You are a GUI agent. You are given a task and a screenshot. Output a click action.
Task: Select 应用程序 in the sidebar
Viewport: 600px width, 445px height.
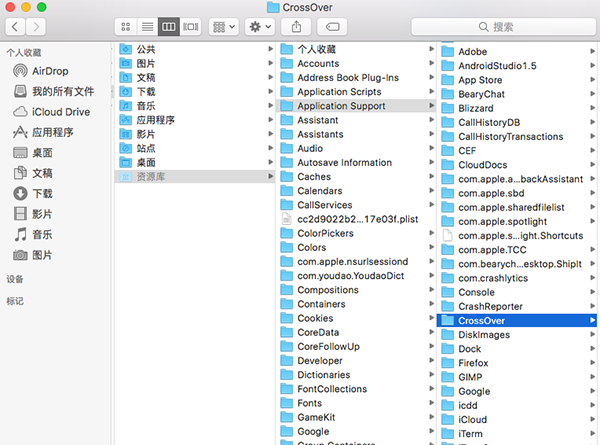click(54, 132)
